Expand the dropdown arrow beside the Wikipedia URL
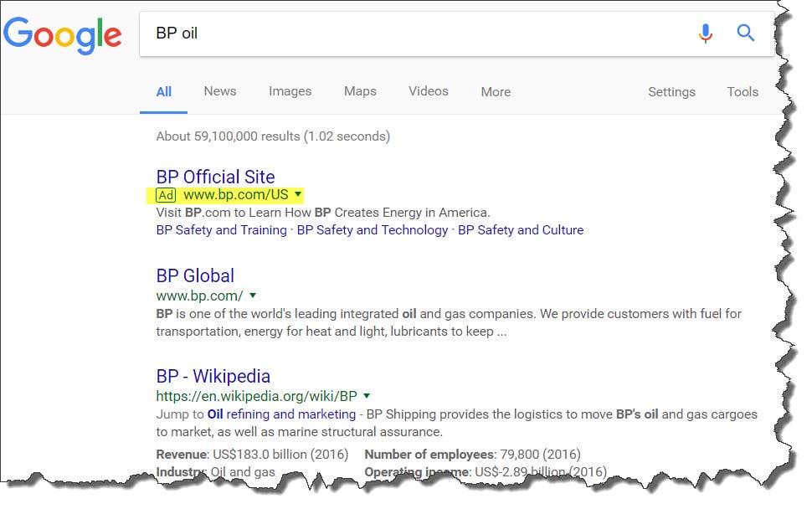812x509 pixels. tap(367, 396)
